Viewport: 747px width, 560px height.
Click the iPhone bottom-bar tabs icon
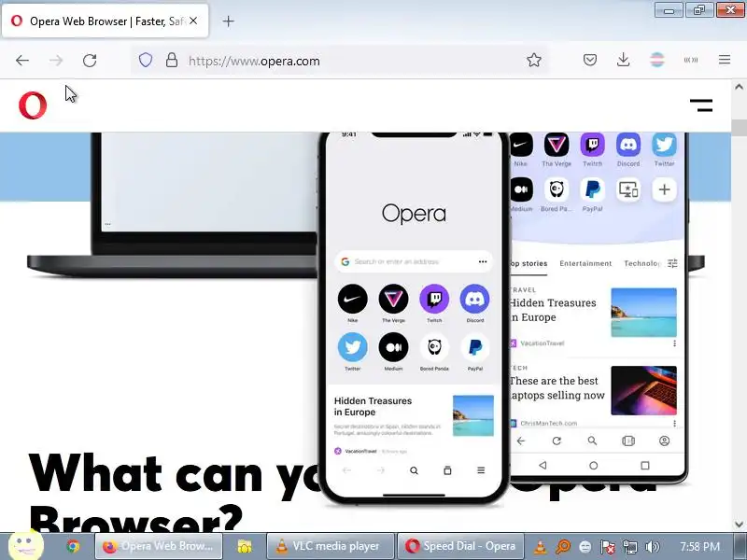pos(447,470)
